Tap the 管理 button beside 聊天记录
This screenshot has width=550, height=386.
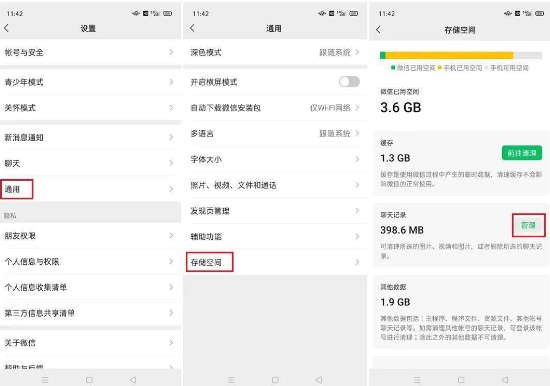click(529, 225)
